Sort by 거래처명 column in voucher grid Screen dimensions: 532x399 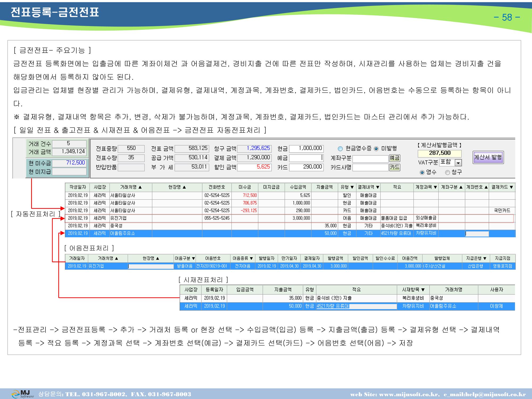pyautogui.click(x=131, y=187)
